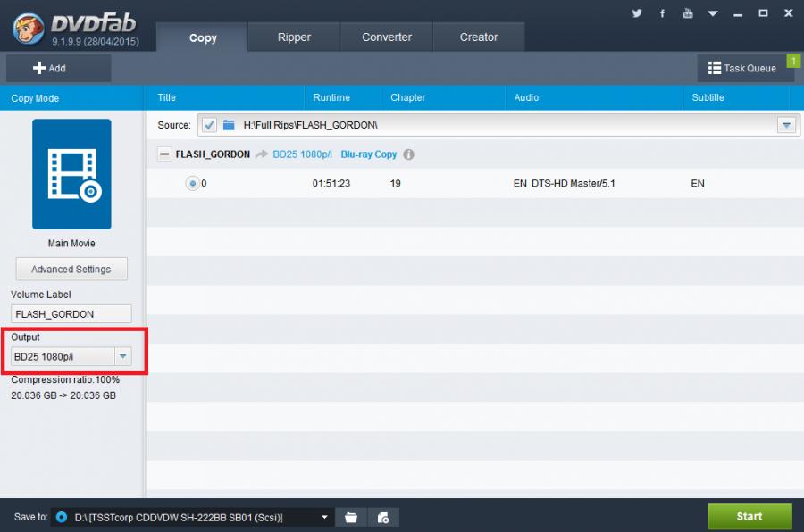Click the BD25 1080p/i link
Image resolution: width=804 pixels, height=532 pixels.
tap(302, 154)
